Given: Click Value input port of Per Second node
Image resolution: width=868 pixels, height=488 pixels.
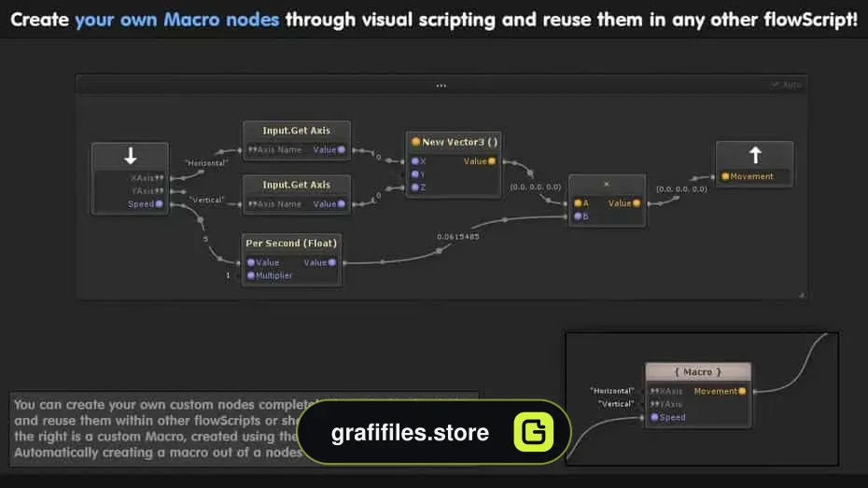Looking at the screenshot, I should click(x=251, y=262).
